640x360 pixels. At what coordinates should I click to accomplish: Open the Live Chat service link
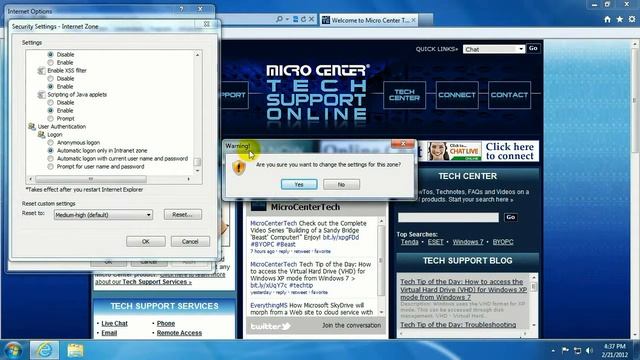tap(114, 323)
